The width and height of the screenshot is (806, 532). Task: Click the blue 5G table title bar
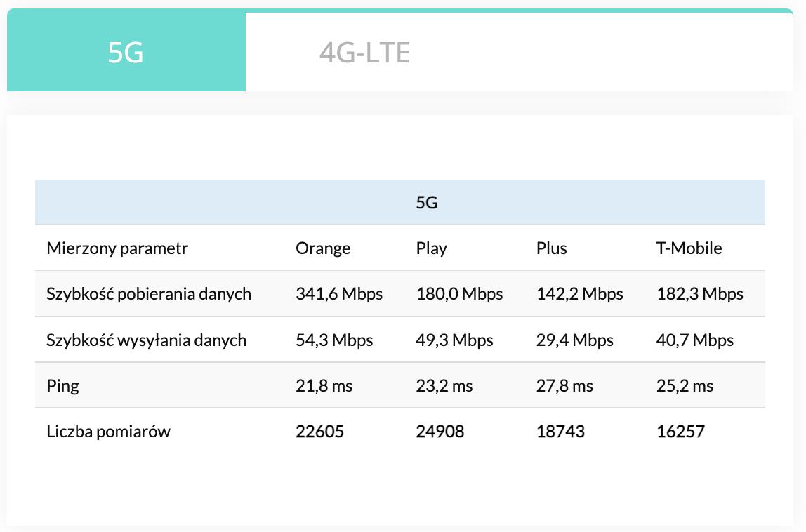click(x=399, y=203)
